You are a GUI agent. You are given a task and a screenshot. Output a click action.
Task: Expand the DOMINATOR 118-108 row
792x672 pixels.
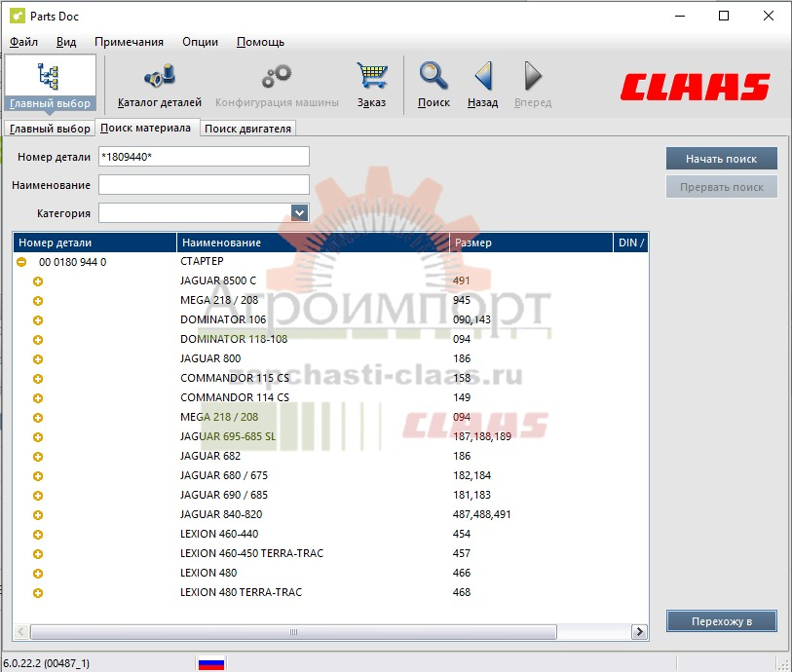[38, 340]
